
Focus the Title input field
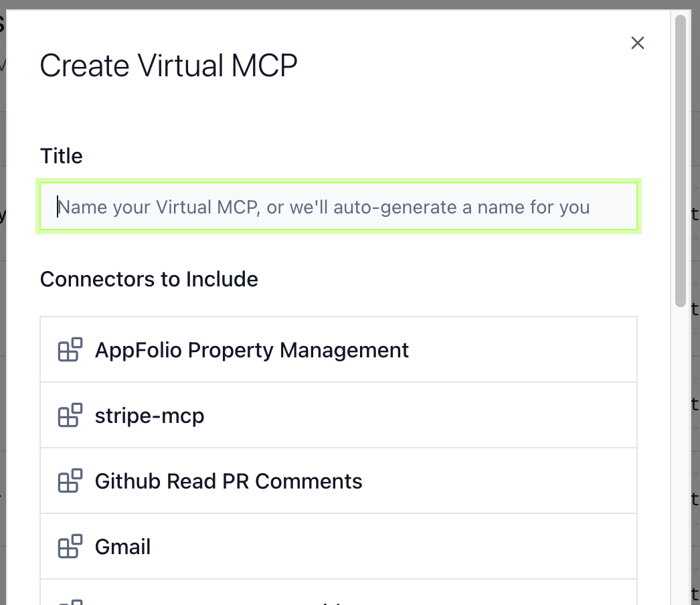point(339,207)
